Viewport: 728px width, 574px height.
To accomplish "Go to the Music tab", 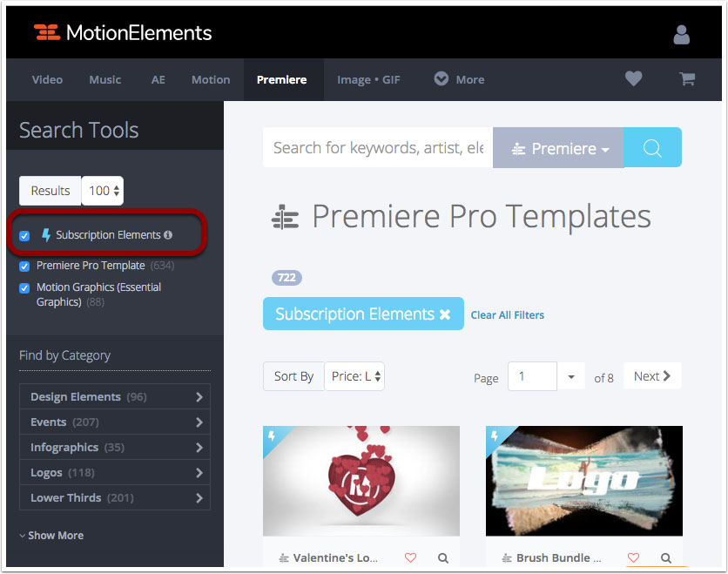I will pos(104,80).
